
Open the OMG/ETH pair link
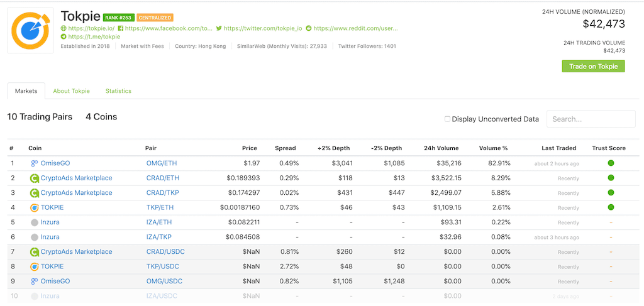(162, 163)
